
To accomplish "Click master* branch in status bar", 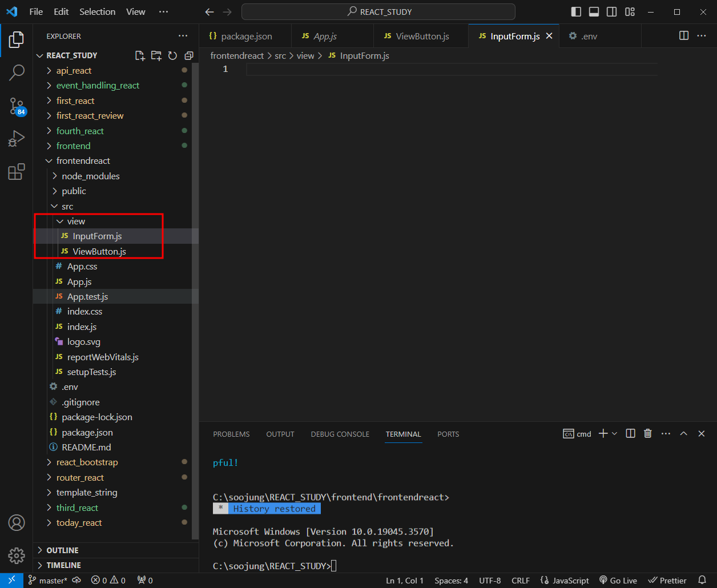I will point(49,581).
